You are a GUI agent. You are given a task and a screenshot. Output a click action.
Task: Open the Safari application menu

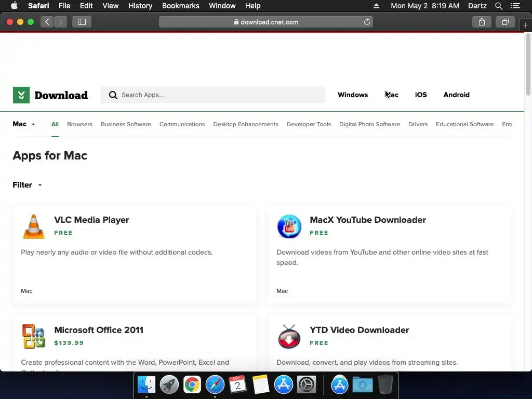38,6
